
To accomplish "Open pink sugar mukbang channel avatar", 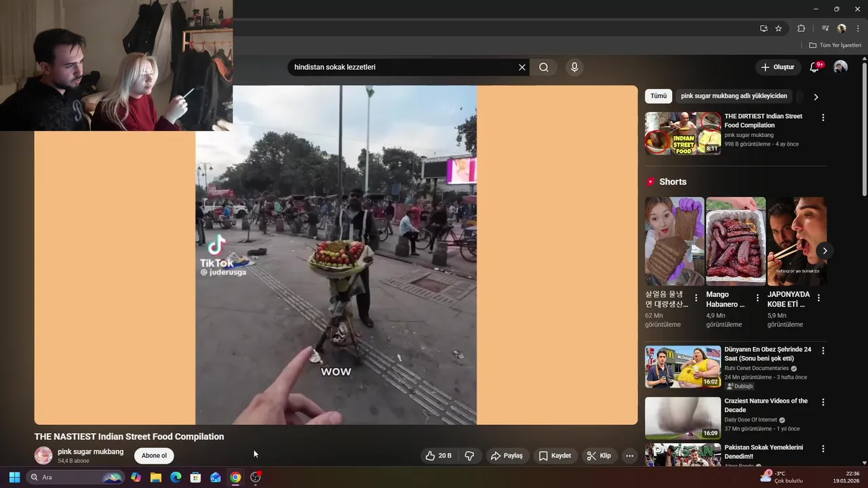I will click(x=43, y=455).
